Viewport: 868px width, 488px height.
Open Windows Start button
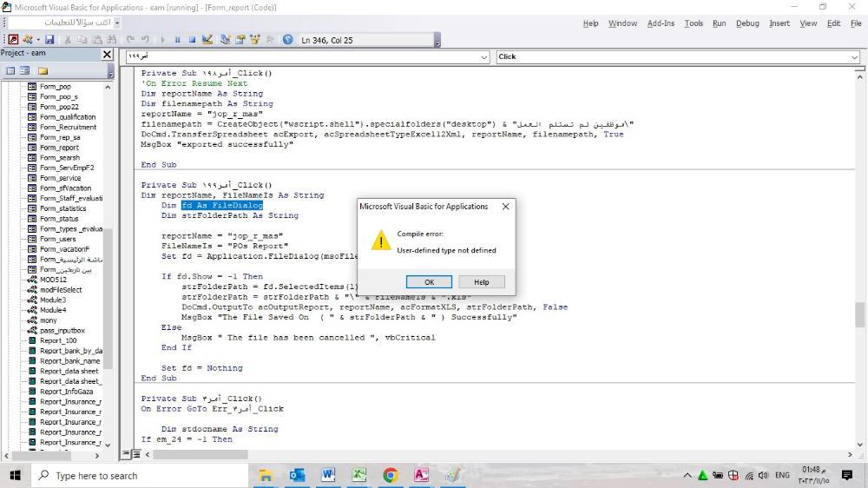pyautogui.click(x=15, y=475)
